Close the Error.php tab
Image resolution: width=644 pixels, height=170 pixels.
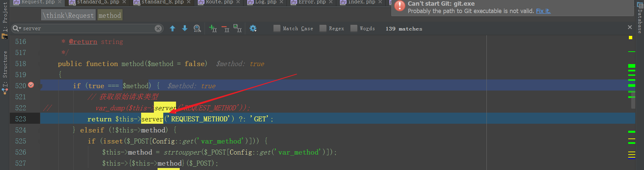(x=331, y=2)
